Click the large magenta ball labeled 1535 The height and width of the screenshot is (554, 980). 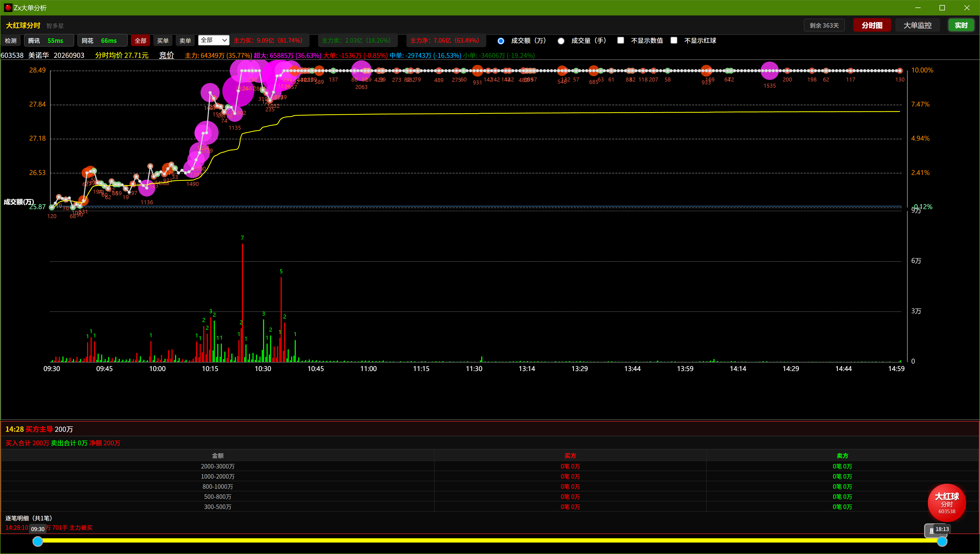[x=769, y=71]
